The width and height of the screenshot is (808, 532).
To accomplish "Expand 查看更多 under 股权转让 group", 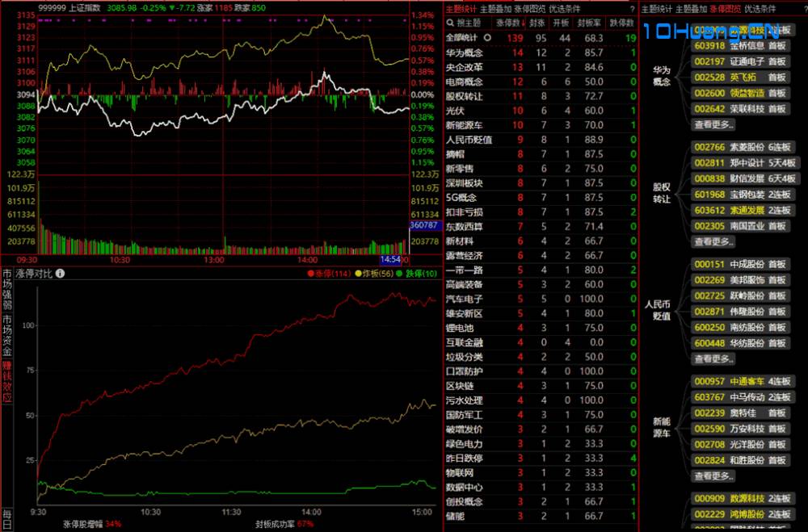I will [713, 241].
